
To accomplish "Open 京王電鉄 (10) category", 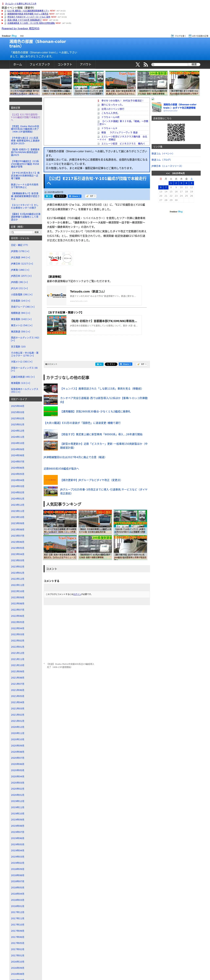I will tap(18, 347).
